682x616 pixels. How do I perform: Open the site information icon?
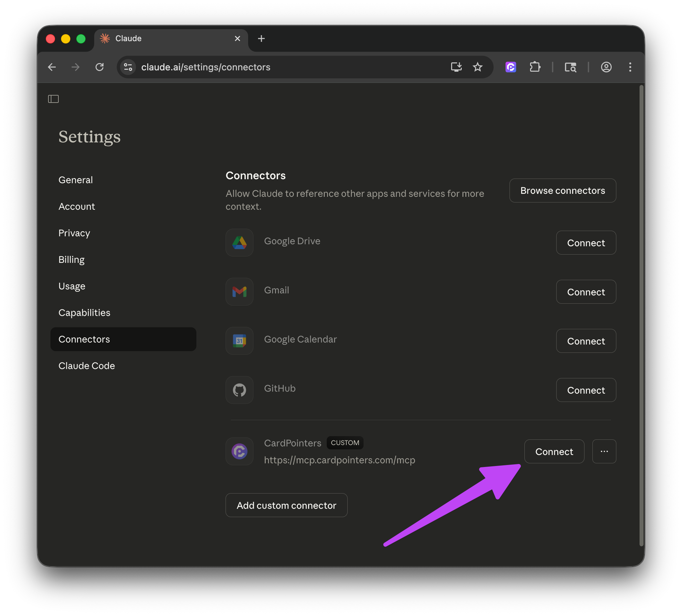click(x=128, y=67)
